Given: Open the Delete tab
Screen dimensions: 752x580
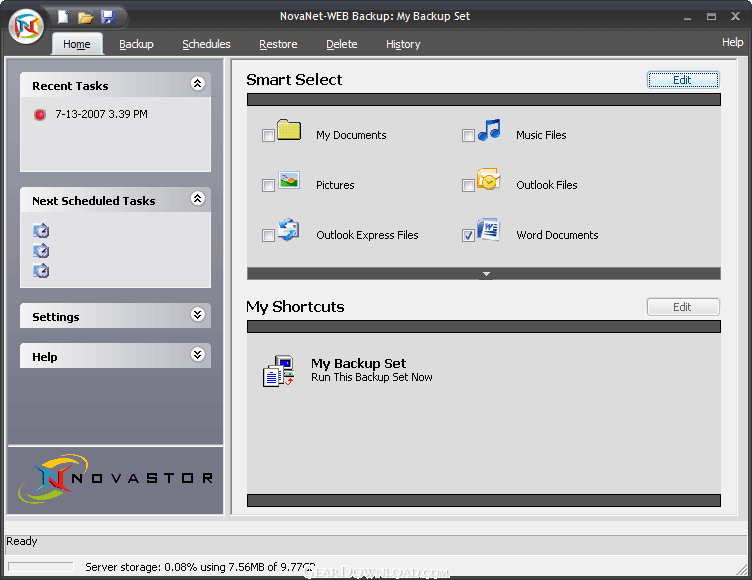Looking at the screenshot, I should (x=341, y=44).
